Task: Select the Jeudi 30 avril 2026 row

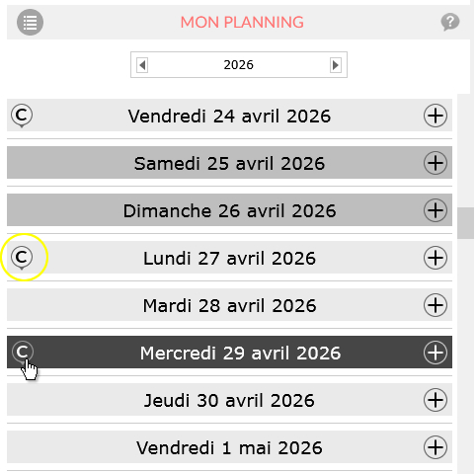Action: coord(229,400)
